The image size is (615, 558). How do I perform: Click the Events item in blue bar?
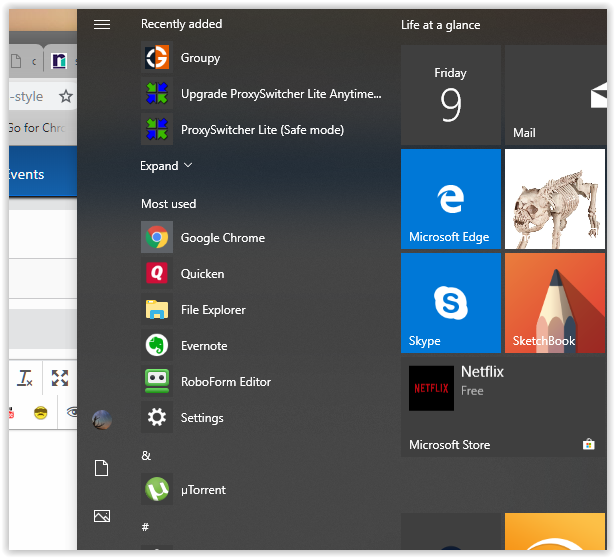(x=26, y=174)
